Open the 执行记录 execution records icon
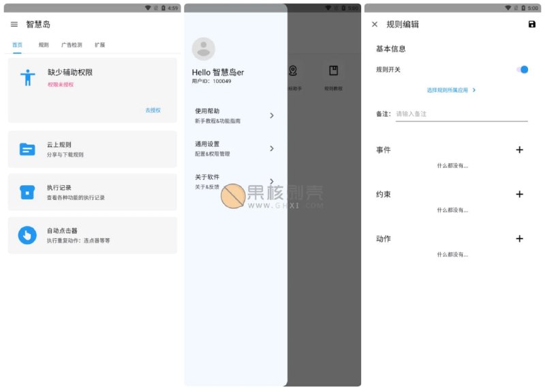Viewport: 545px width, 392px height. pyautogui.click(x=27, y=193)
